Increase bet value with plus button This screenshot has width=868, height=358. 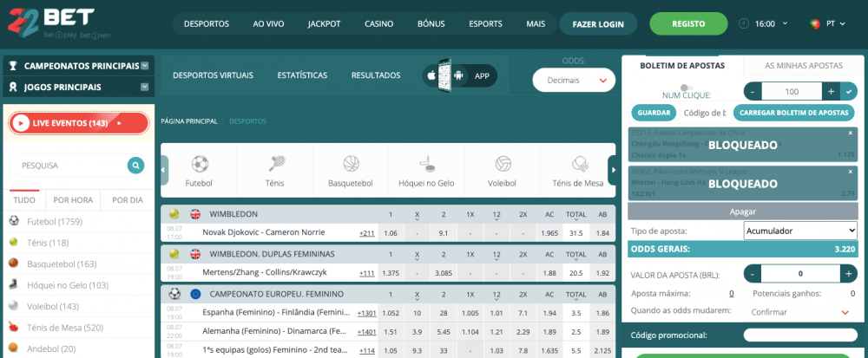(848, 273)
